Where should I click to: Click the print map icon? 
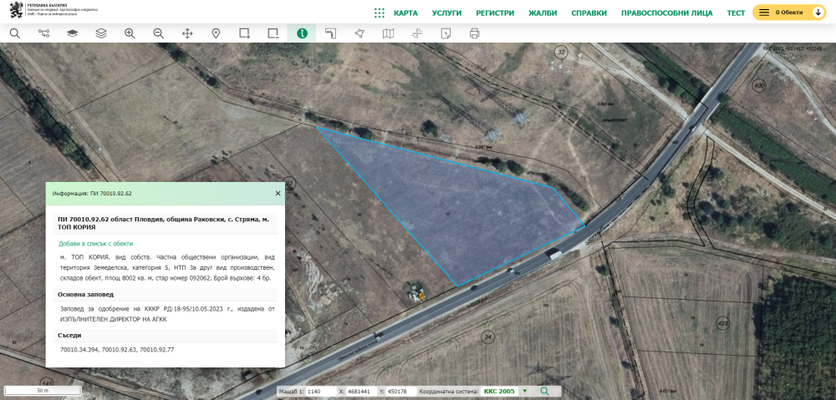pyautogui.click(x=475, y=33)
